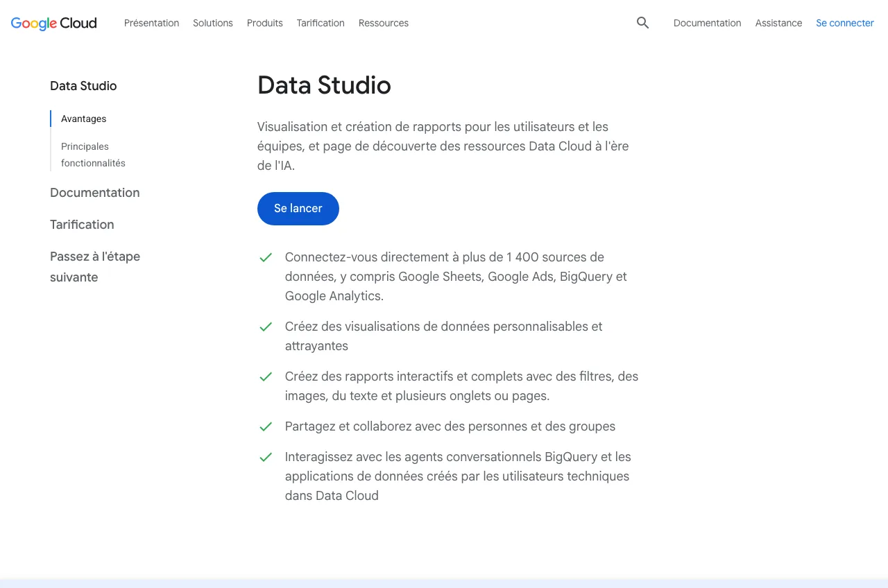Open Documentation in the left sidebar
This screenshot has width=888, height=588.
95,193
